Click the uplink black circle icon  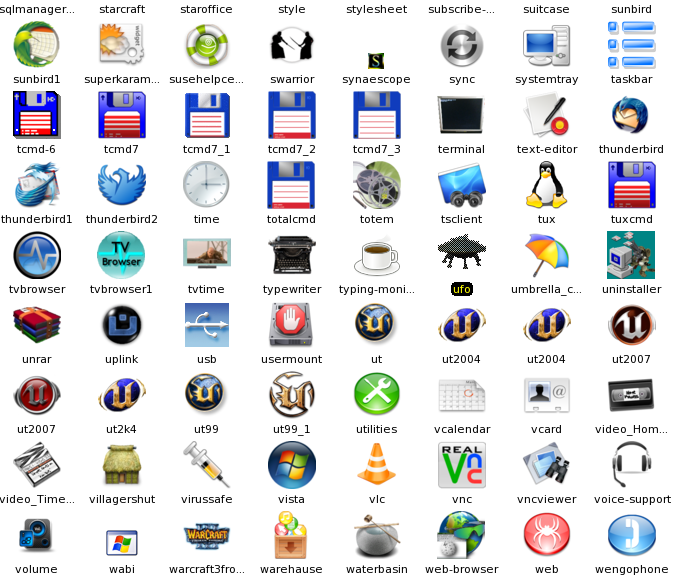point(122,325)
